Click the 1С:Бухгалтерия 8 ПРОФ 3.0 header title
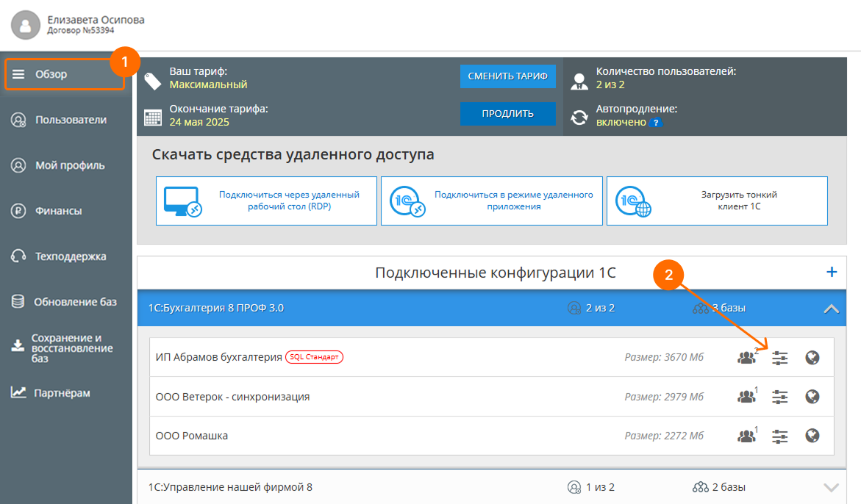Screen dimensions: 861x504 click(x=215, y=309)
